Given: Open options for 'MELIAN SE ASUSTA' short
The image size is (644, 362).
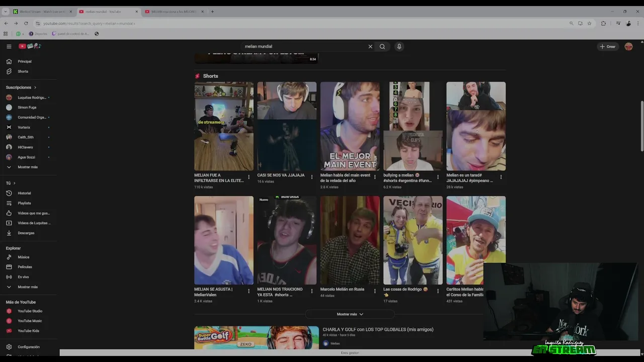Looking at the screenshot, I should tap(249, 291).
